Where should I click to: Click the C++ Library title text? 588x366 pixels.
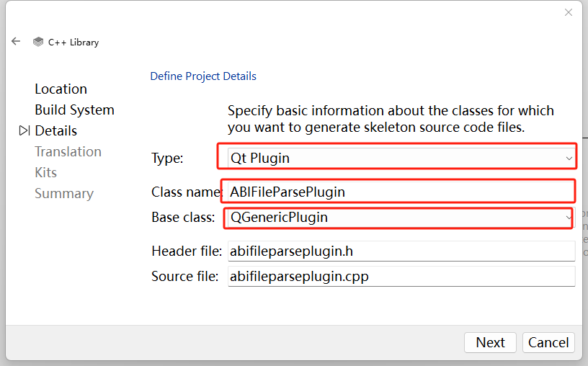point(73,42)
